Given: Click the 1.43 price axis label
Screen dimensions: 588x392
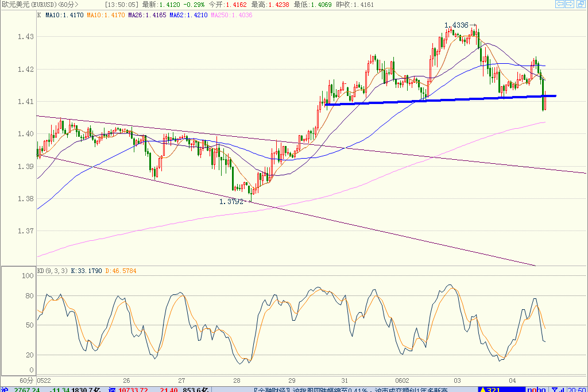Looking at the screenshot, I should 25,37.
